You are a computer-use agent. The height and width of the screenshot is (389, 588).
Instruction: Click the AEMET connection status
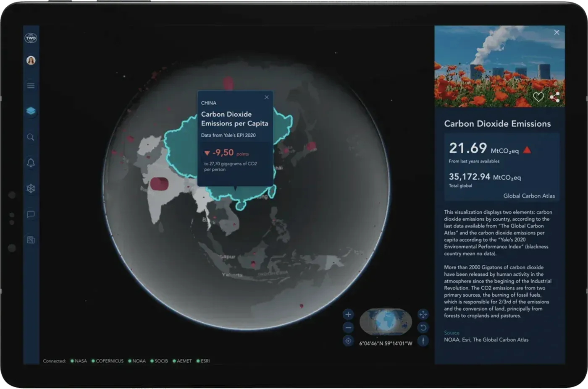[x=182, y=361]
